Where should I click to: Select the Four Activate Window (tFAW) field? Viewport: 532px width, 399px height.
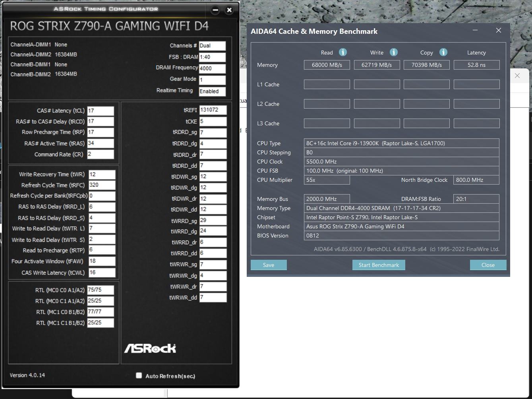(102, 261)
